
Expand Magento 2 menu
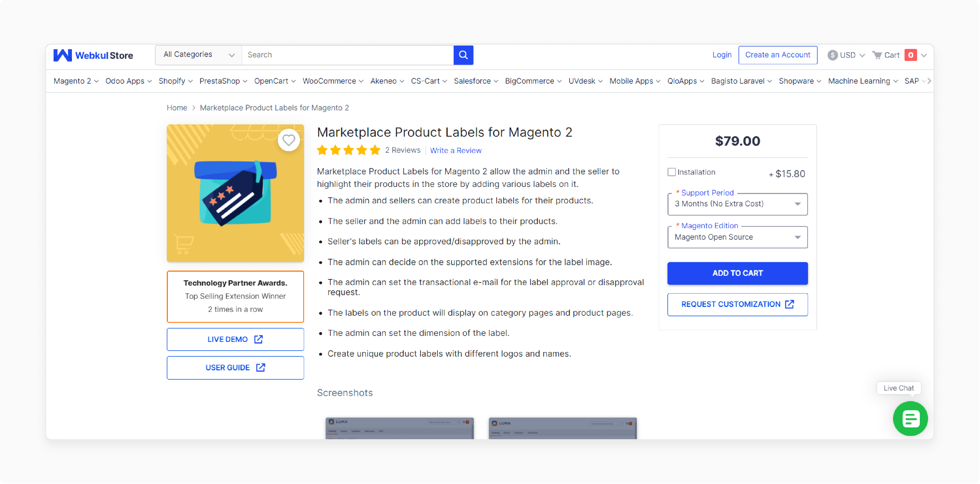76,81
